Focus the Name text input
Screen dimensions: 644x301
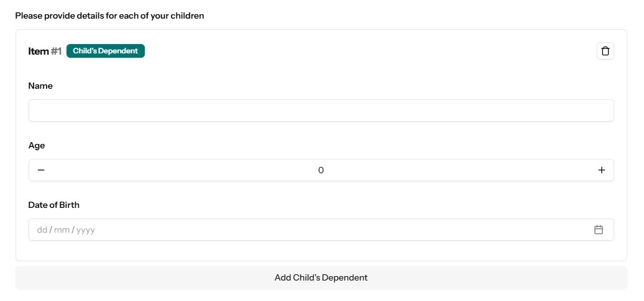tap(321, 110)
